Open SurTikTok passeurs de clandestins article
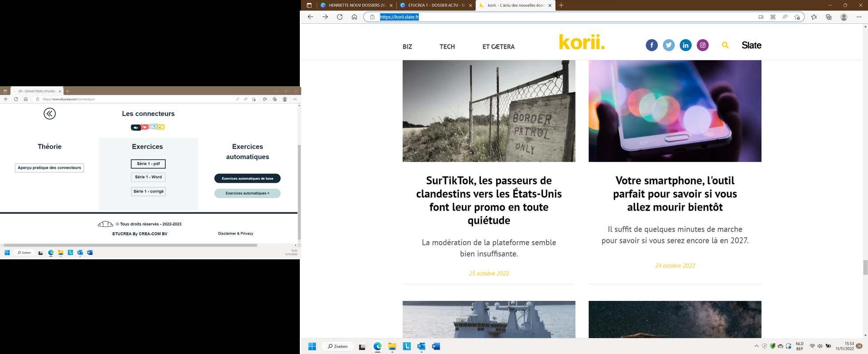Screen dimensions: 868x354 pyautogui.click(x=489, y=200)
